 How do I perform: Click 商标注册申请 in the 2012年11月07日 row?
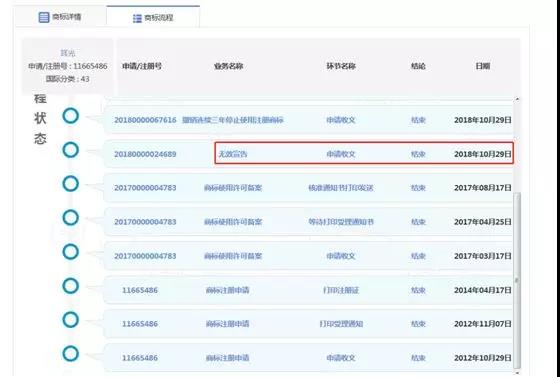click(228, 324)
